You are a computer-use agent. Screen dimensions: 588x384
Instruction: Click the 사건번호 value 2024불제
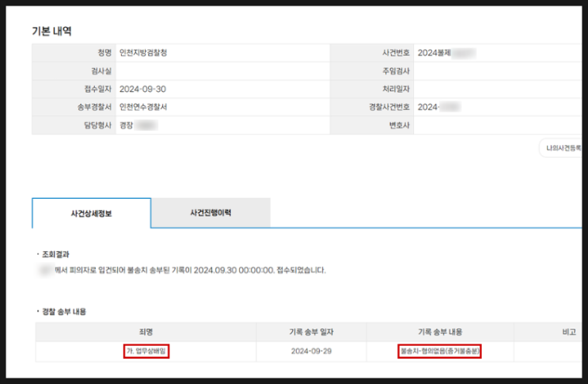click(434, 53)
